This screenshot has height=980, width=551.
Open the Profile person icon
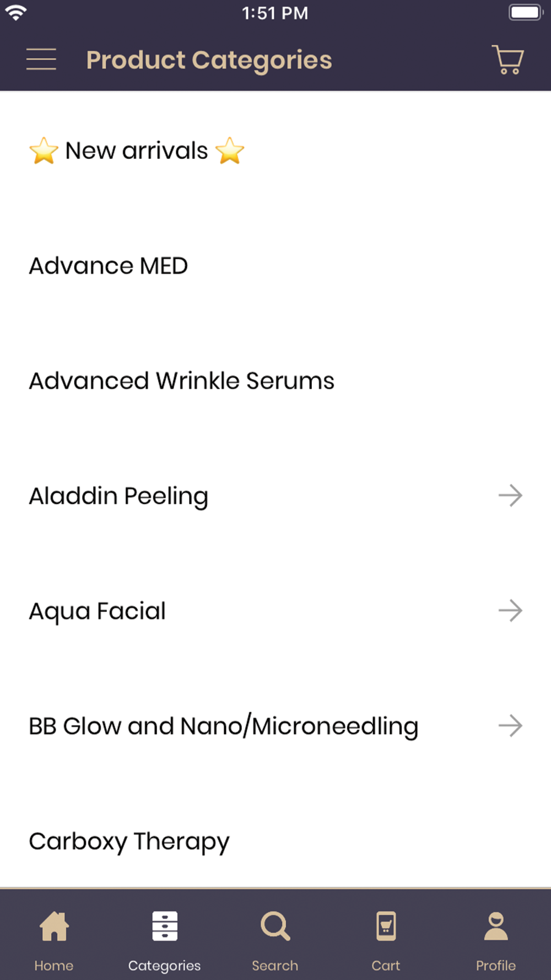tap(496, 926)
